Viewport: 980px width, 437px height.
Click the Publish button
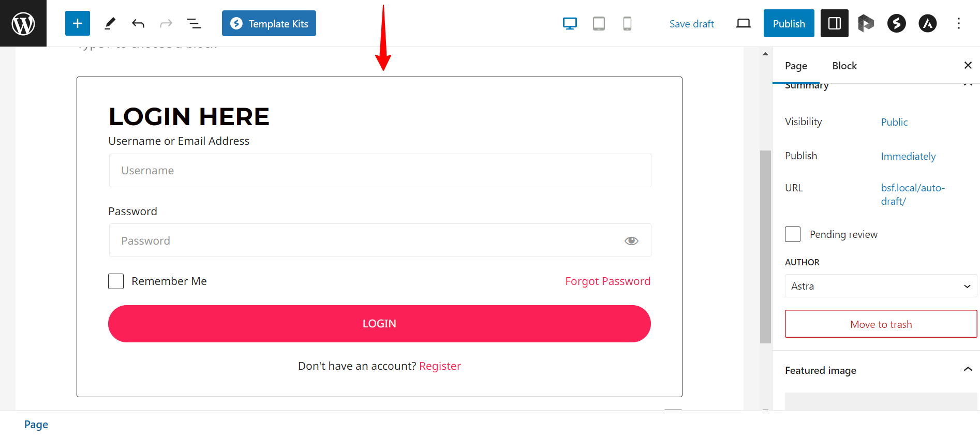[x=789, y=23]
